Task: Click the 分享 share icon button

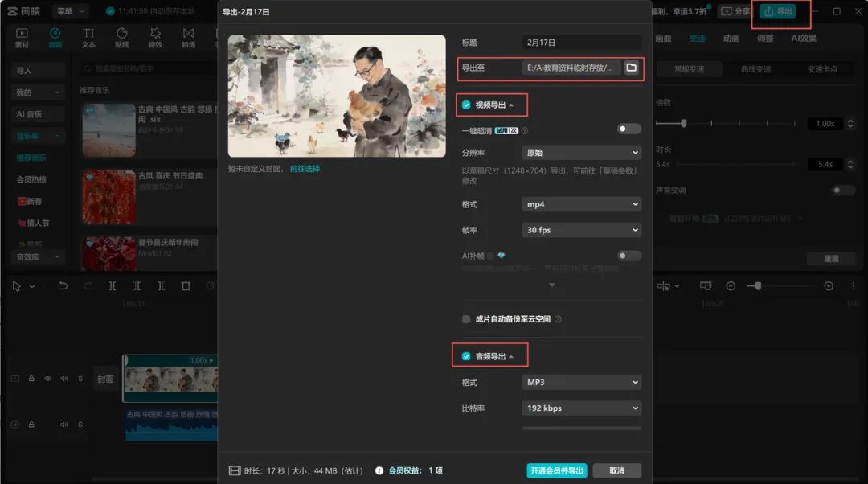Action: [x=735, y=11]
